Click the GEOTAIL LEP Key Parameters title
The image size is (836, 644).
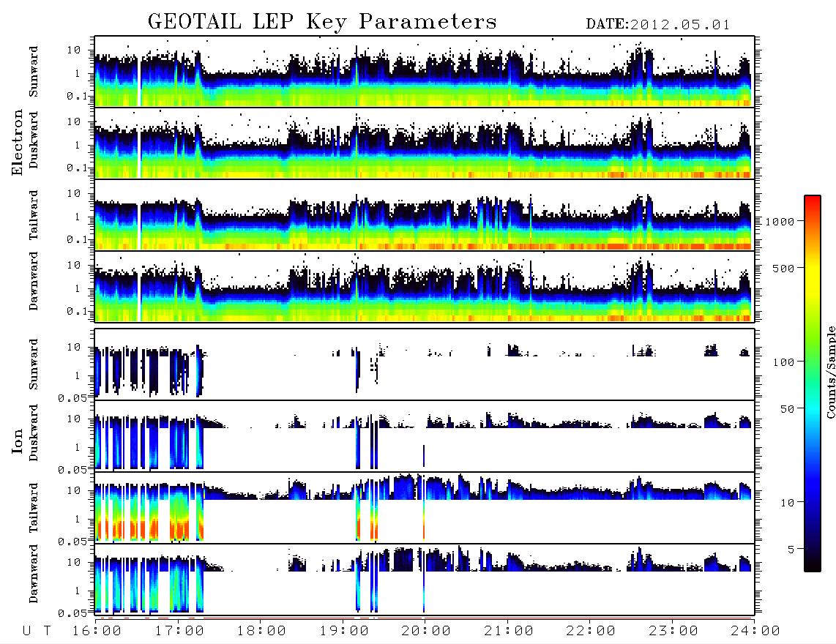coord(322,21)
